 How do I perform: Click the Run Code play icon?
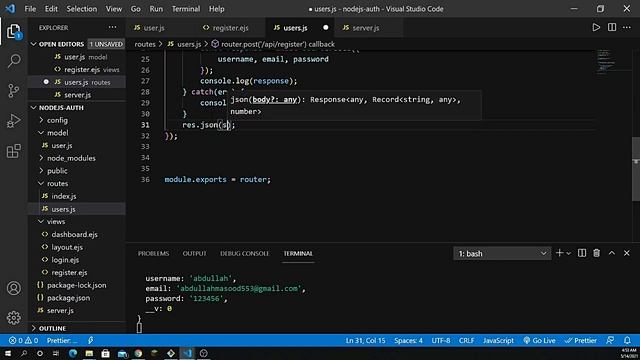[596, 27]
